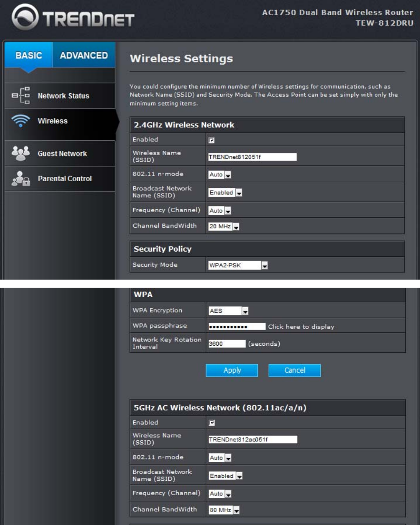Open Network Status menu item
Viewport: 420px width, 525px height.
click(60, 96)
